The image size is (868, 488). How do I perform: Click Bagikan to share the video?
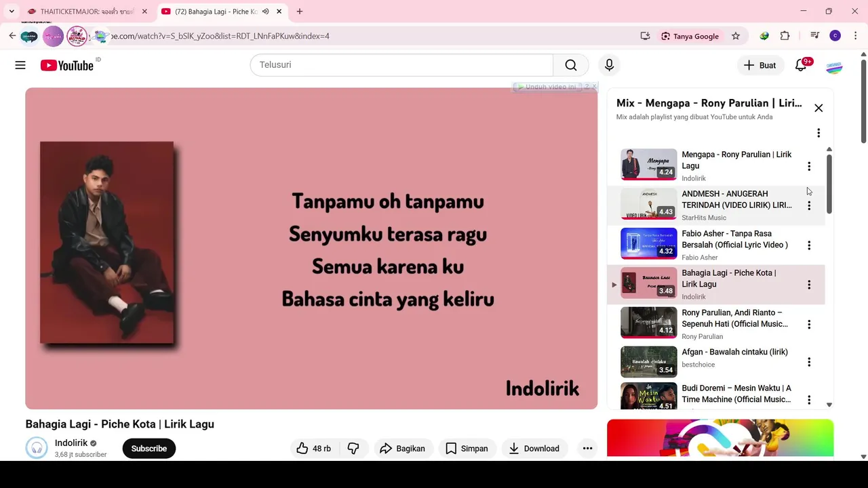coord(402,448)
